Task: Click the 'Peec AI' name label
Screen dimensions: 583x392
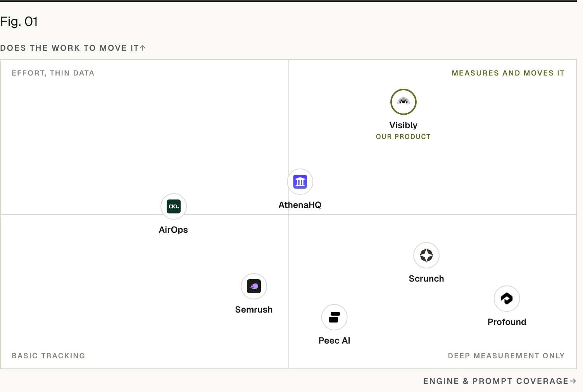Action: (334, 340)
